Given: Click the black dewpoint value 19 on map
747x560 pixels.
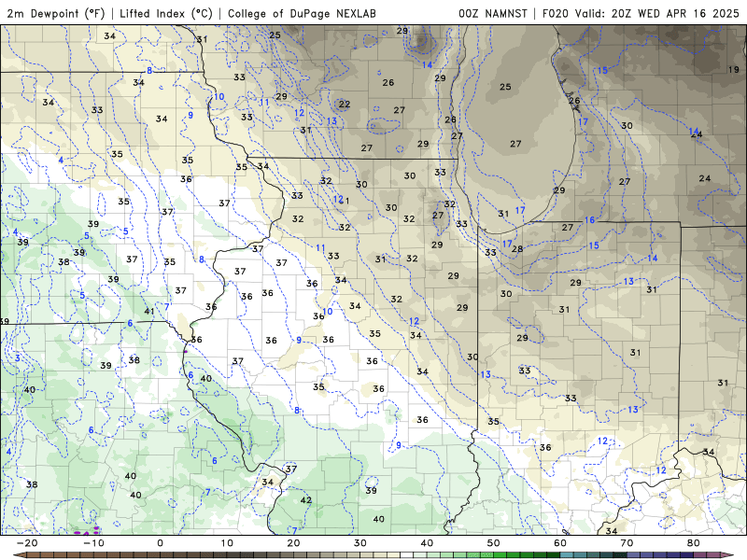Looking at the screenshot, I should point(734,69).
